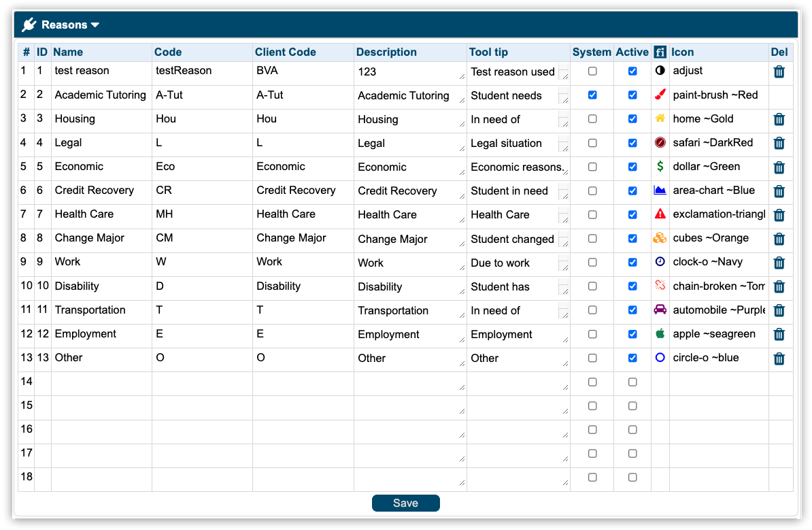
Task: Click trash icon for Legal row
Action: [779, 144]
